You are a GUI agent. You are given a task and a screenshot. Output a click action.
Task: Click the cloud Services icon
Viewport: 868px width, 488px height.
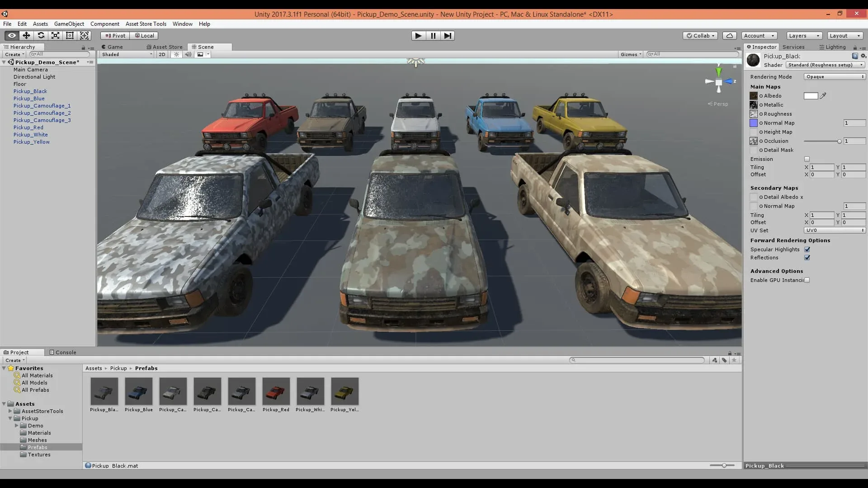pyautogui.click(x=730, y=35)
